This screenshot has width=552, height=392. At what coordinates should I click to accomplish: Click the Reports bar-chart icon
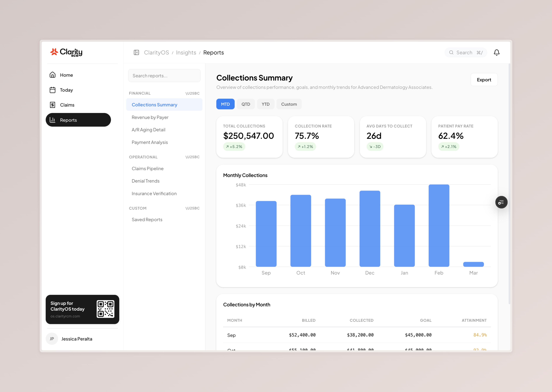[53, 120]
